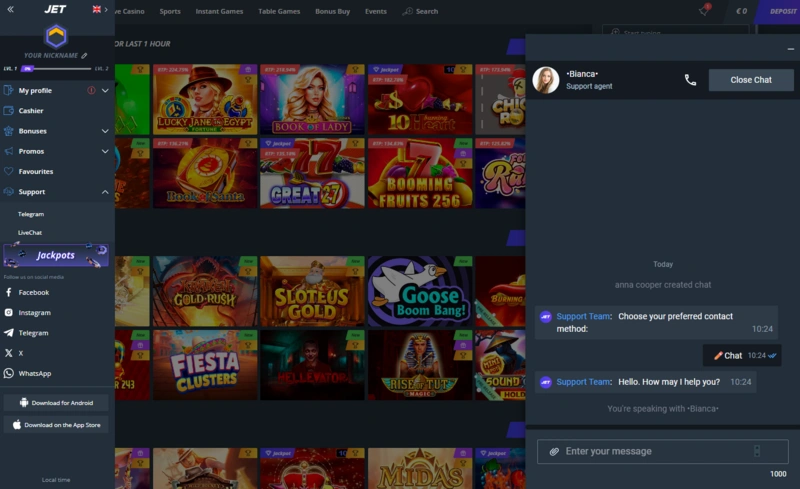Open Gold Rush game thumbnail
Image resolution: width=800 pixels, height=489 pixels.
205,291
